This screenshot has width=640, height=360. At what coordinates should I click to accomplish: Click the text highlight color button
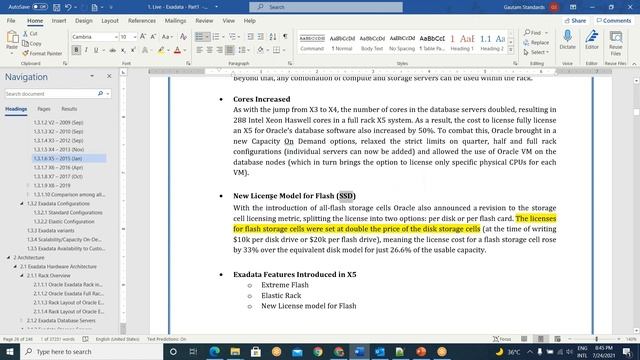[x=161, y=50]
